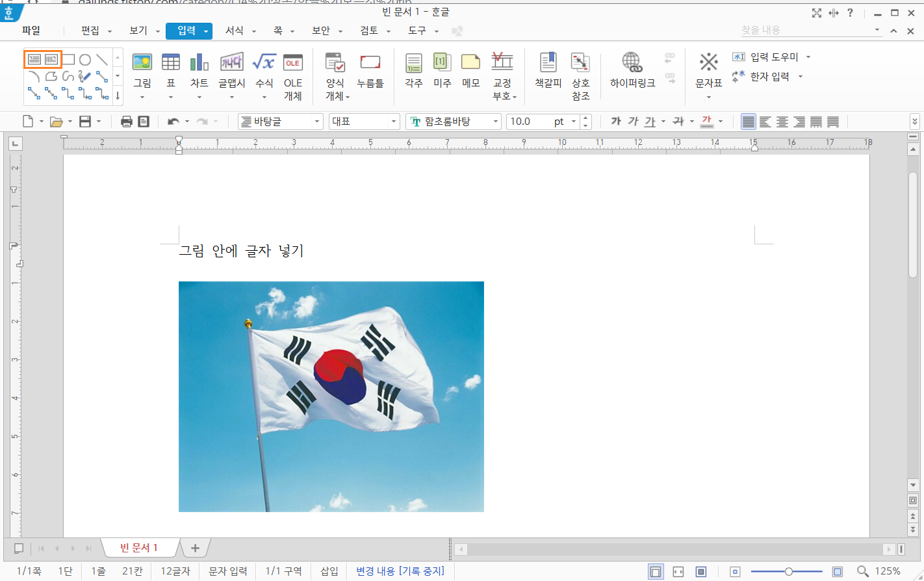This screenshot has width=924, height=581.
Task: Open the 편집 menu
Action: pyautogui.click(x=90, y=31)
